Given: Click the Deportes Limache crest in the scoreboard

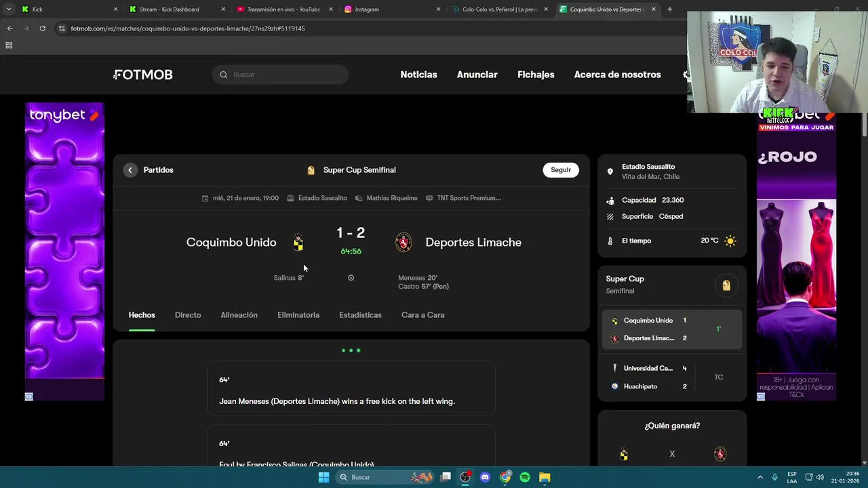Looking at the screenshot, I should point(403,243).
